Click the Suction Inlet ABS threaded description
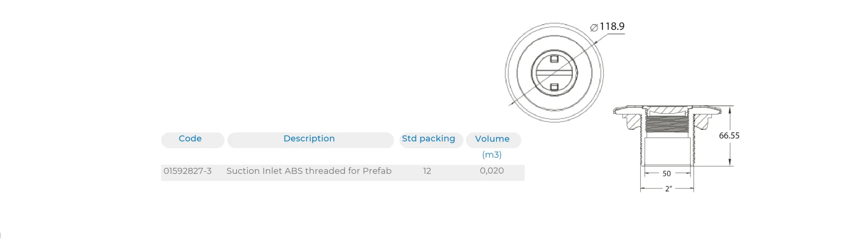Screen dimensions: 868x248 click(309, 171)
